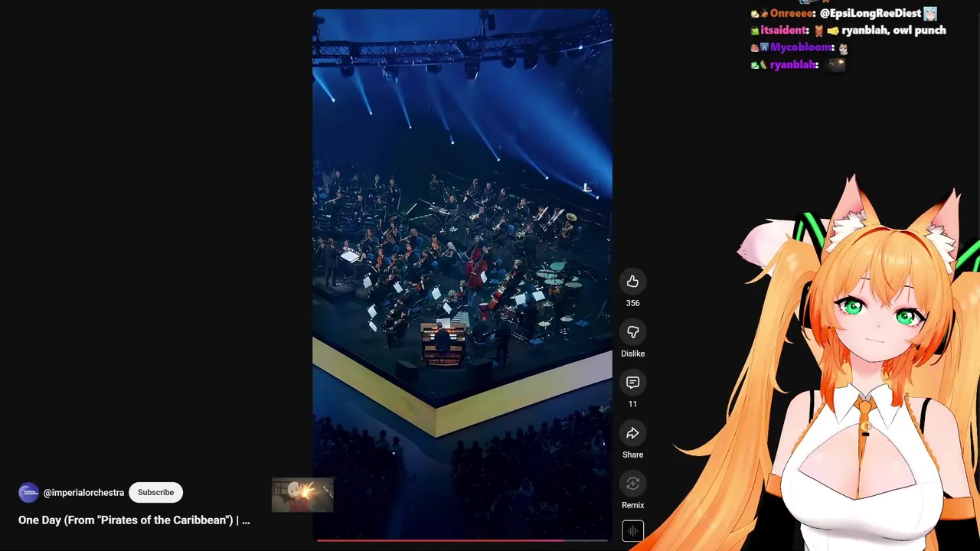Click username Onreeee in chat
The height and width of the screenshot is (551, 980).
(x=791, y=14)
